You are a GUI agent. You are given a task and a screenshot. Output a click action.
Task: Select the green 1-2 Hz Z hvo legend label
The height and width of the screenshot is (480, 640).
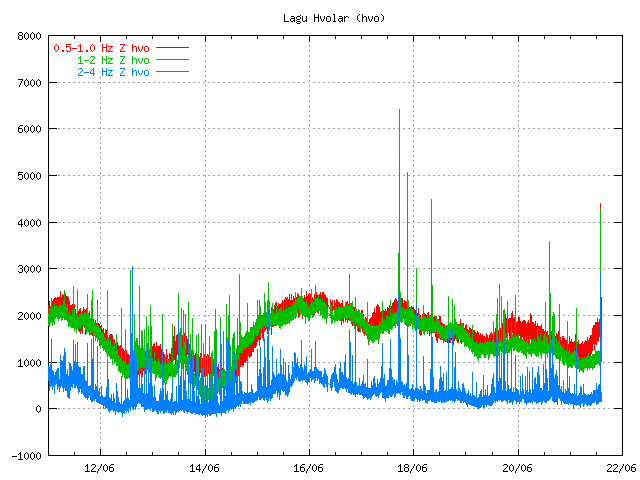[x=113, y=60]
